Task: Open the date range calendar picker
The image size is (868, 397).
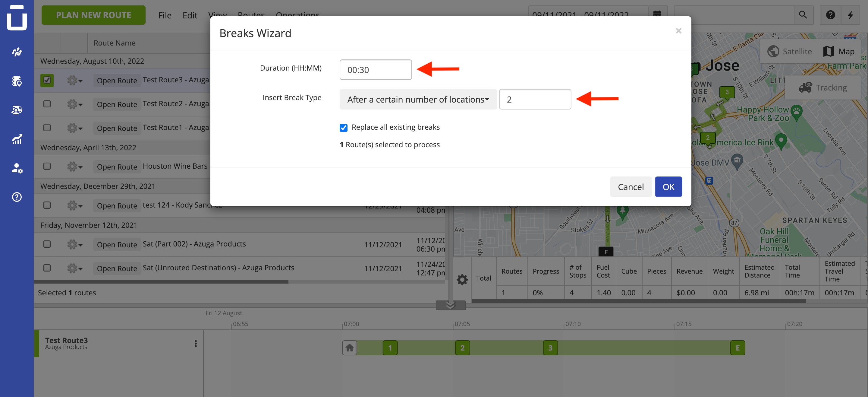Action: 657,14
